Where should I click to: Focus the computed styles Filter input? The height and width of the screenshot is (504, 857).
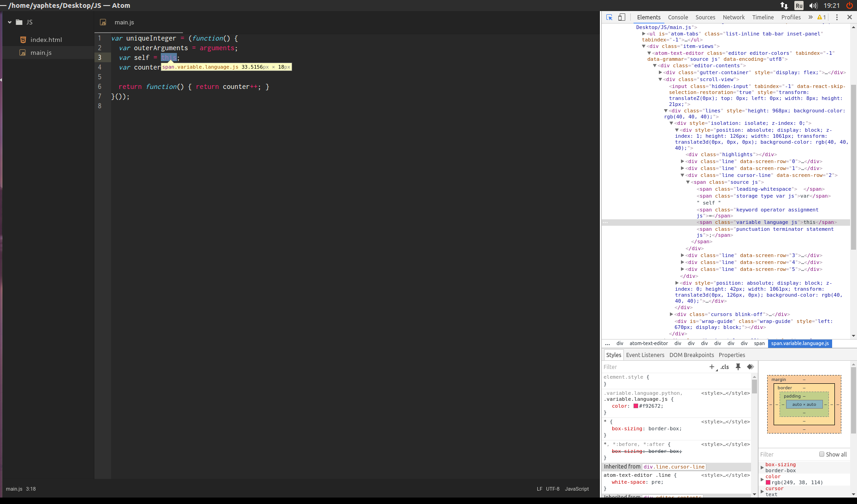click(x=788, y=454)
